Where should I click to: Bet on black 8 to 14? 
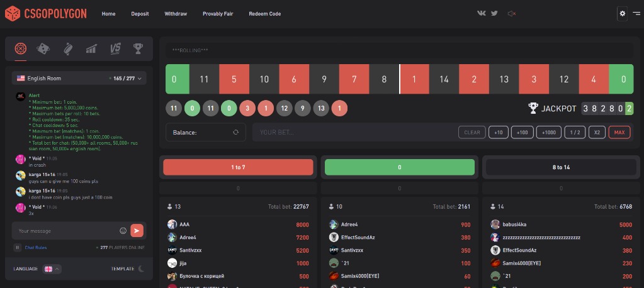pyautogui.click(x=561, y=167)
